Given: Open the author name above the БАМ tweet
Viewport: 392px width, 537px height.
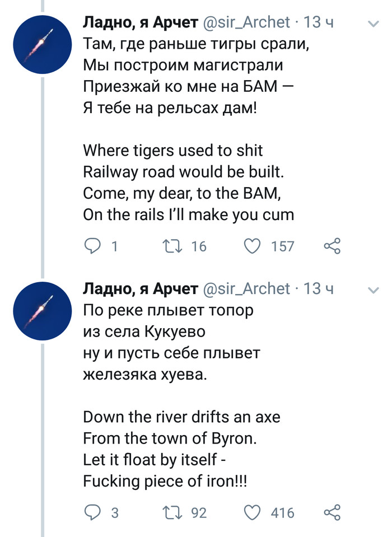Looking at the screenshot, I should (x=140, y=22).
